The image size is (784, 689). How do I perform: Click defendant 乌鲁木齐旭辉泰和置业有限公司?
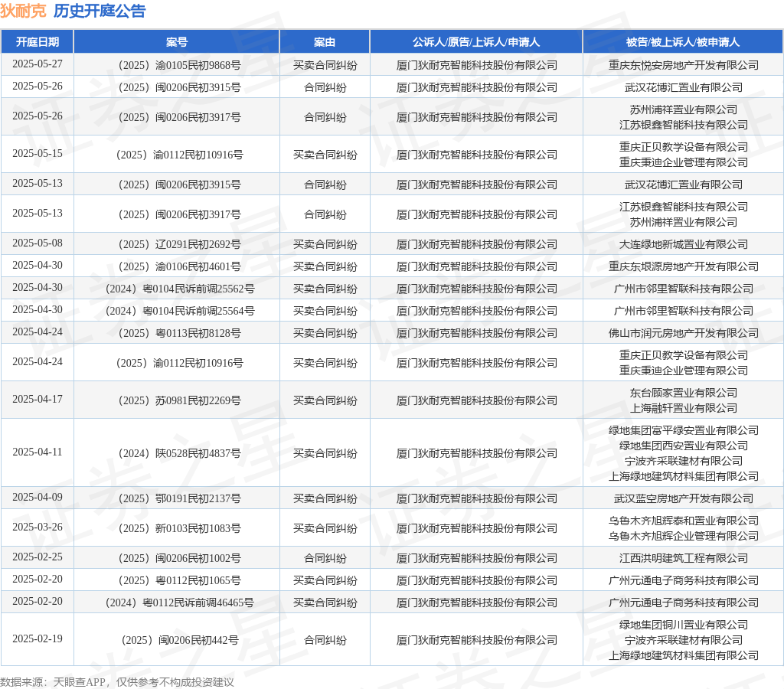[x=684, y=521]
